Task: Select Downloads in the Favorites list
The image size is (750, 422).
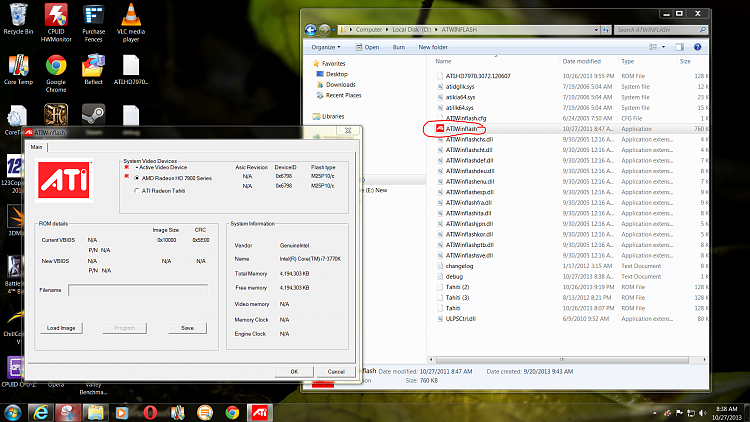Action: tap(340, 85)
